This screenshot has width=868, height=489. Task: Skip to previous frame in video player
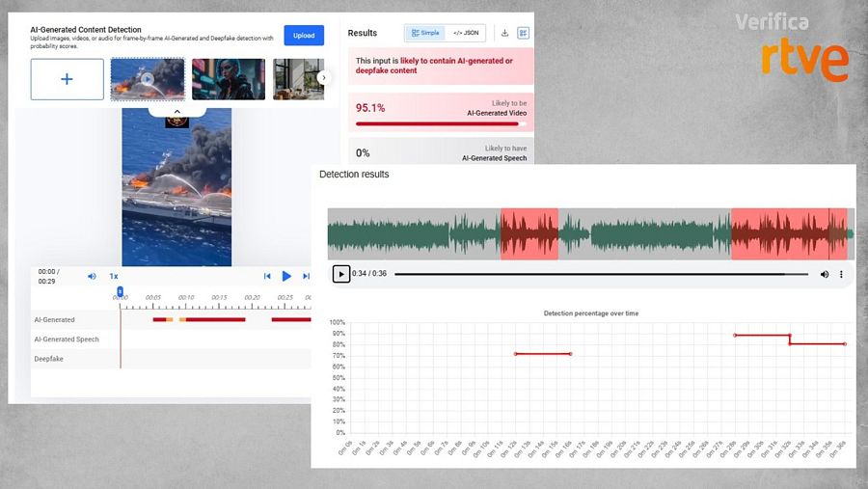click(x=267, y=276)
